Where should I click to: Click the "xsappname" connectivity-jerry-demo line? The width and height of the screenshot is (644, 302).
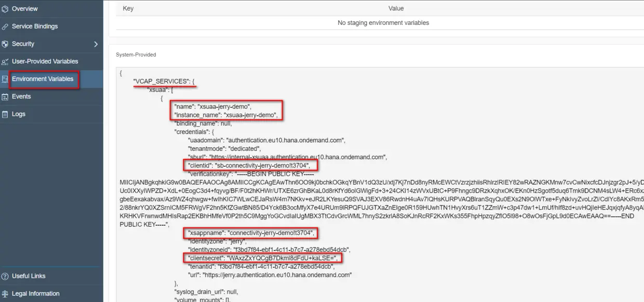[x=251, y=233]
